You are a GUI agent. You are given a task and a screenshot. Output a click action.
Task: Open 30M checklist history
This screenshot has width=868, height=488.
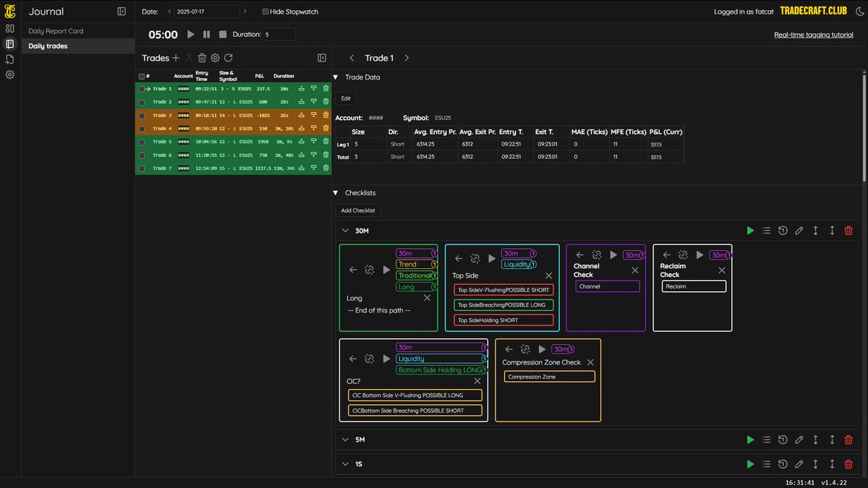[783, 231]
